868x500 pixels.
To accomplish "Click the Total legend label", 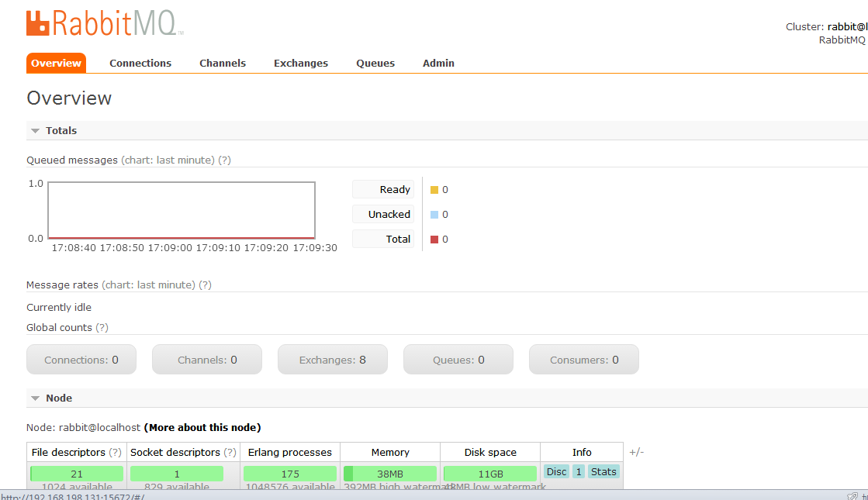I will pyautogui.click(x=383, y=239).
